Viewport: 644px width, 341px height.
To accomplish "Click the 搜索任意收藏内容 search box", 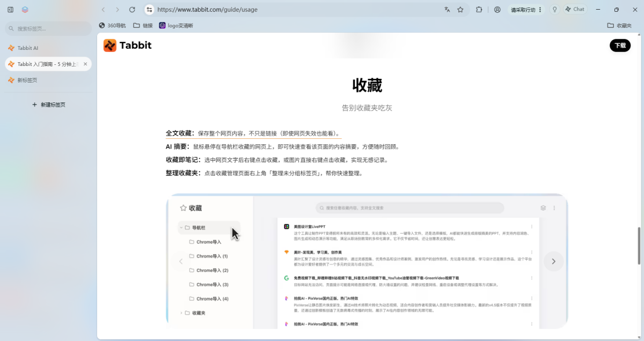I will click(x=410, y=208).
